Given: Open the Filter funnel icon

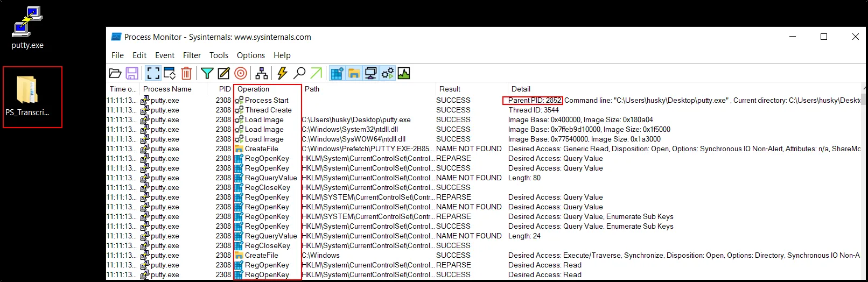Looking at the screenshot, I should point(207,73).
